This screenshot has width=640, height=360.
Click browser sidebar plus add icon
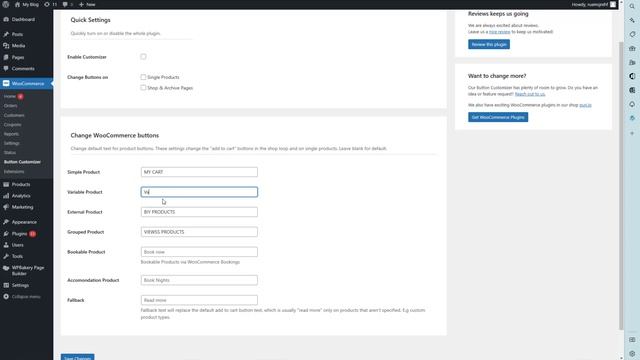pyautogui.click(x=632, y=133)
